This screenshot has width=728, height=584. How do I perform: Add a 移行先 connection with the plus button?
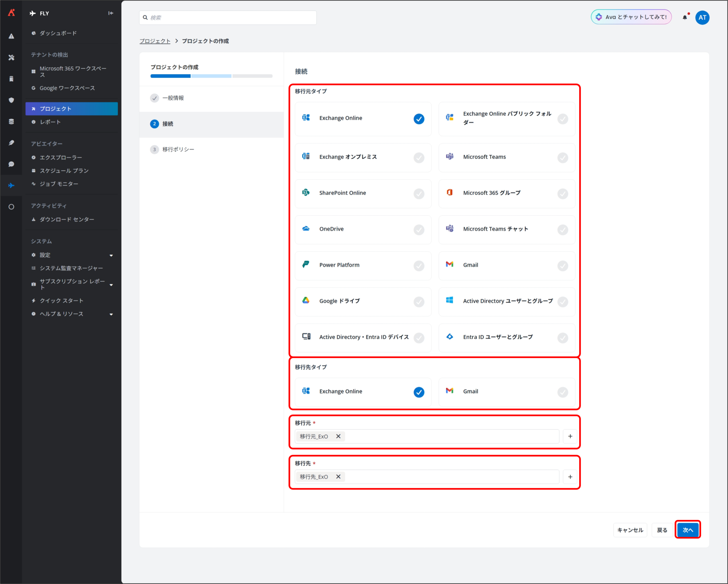570,477
